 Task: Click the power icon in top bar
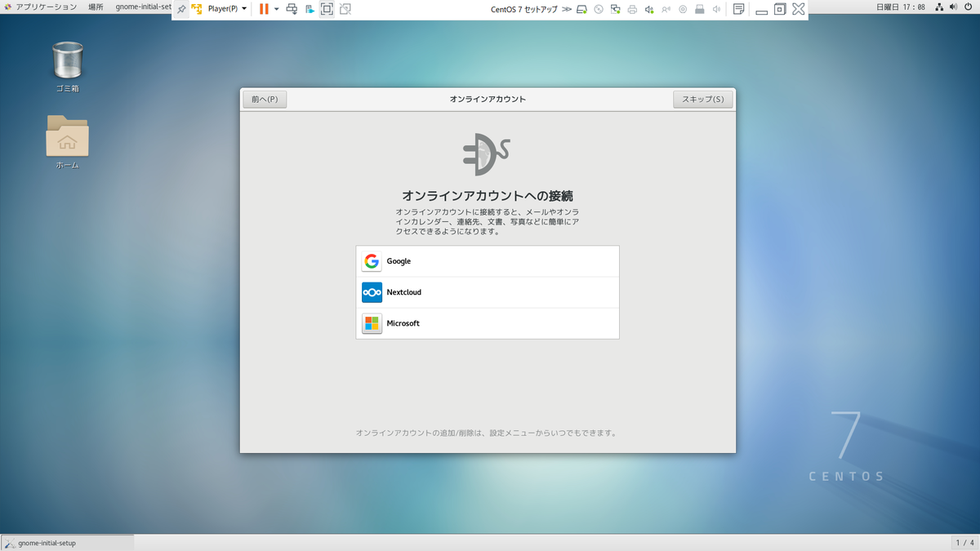coord(969,7)
